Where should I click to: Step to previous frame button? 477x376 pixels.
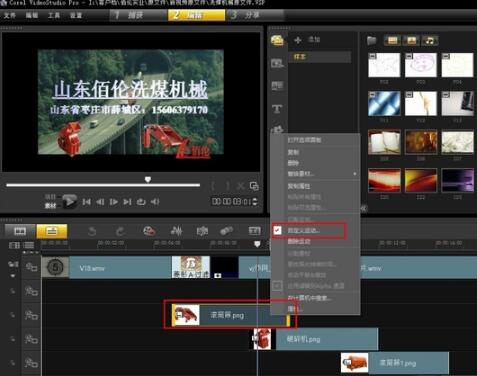(100, 202)
